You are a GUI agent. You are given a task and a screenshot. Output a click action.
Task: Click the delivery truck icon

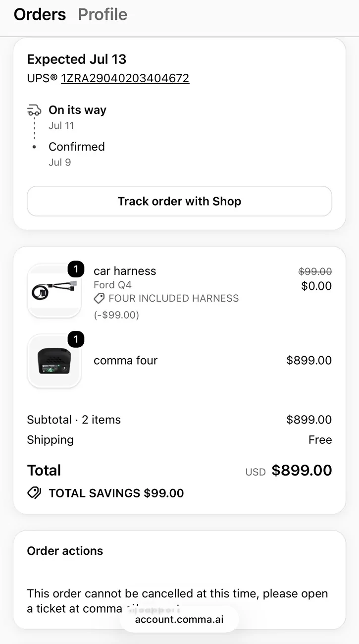tap(34, 109)
